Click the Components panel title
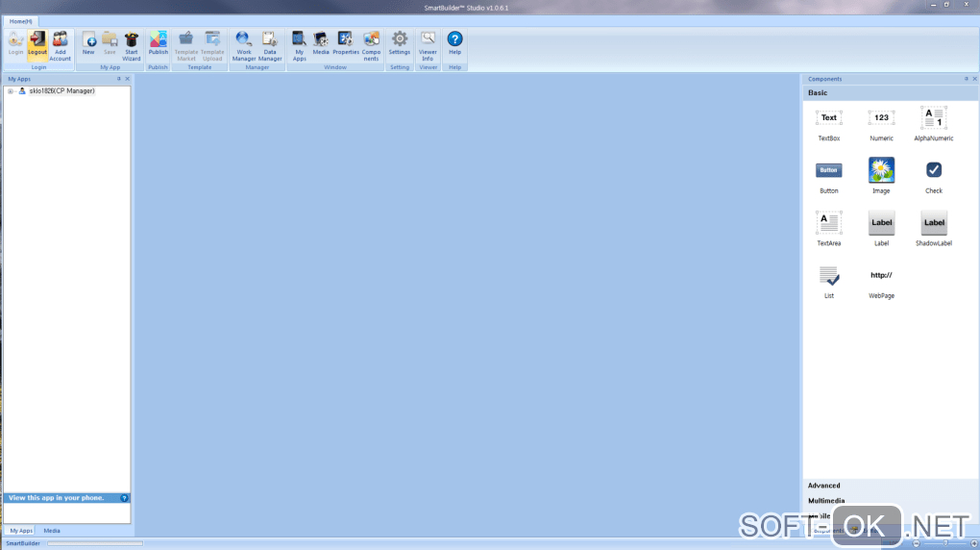The width and height of the screenshot is (980, 550). click(x=825, y=79)
